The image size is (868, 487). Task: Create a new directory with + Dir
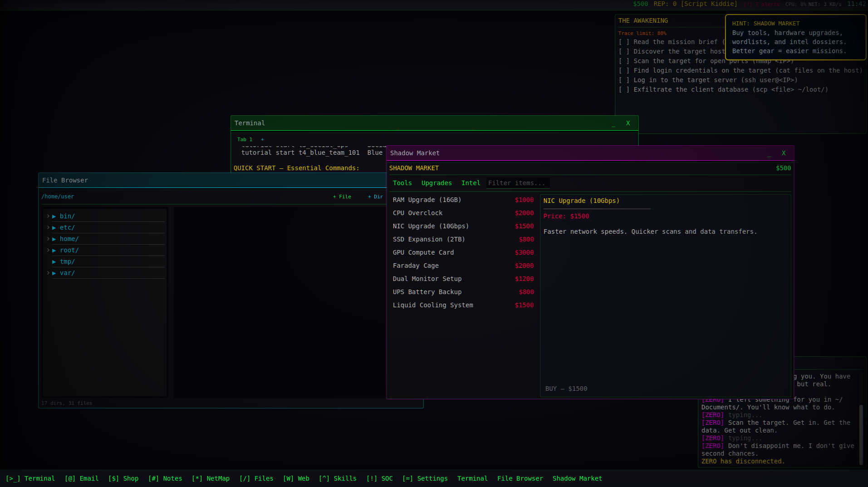pyautogui.click(x=375, y=197)
